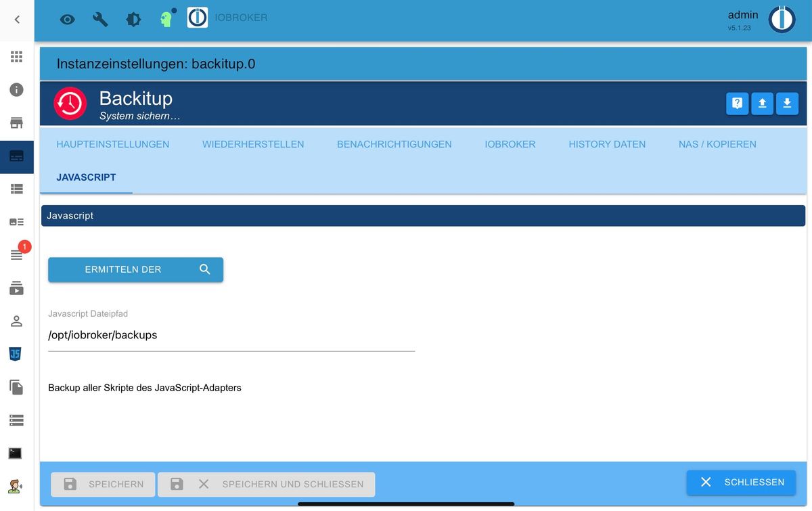Image resolution: width=812 pixels, height=511 pixels.
Task: Open the hosts server sidebar icon
Action: (x=16, y=420)
